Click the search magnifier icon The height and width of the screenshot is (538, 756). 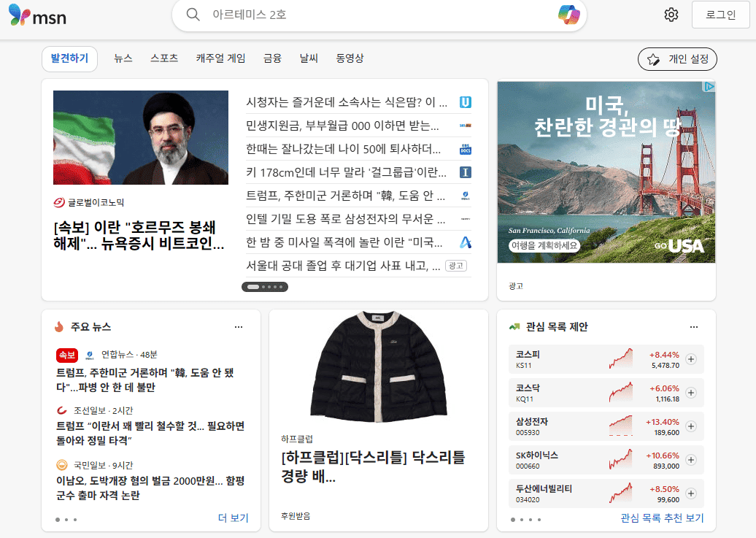191,15
